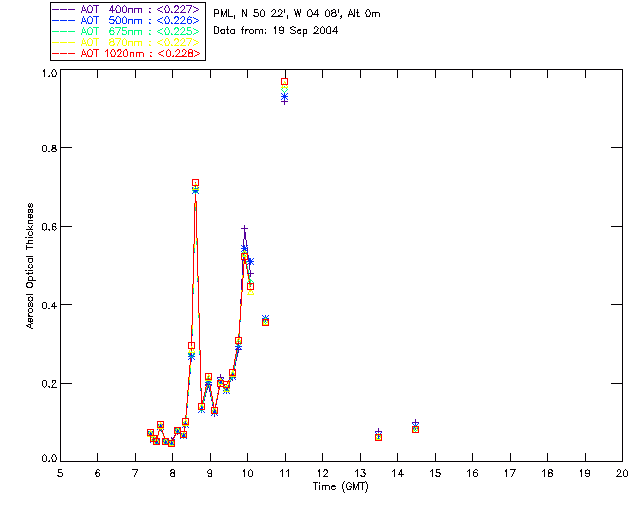Click the y-axis tick label 1.0
The image size is (640, 512).
(49, 73)
